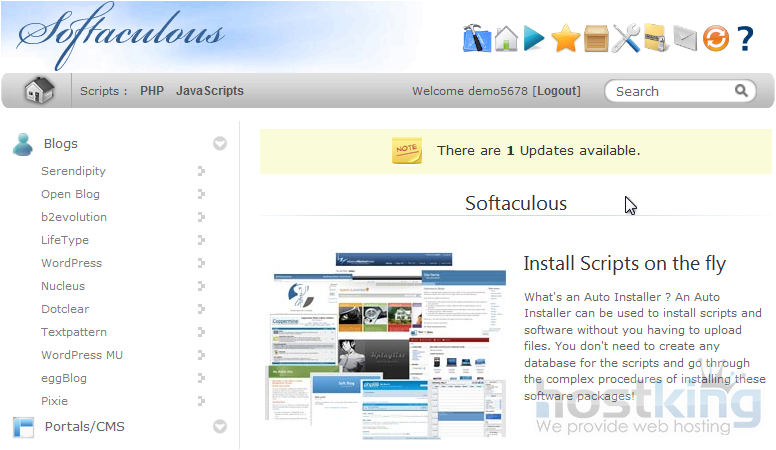Collapse the Blogs category
The height and width of the screenshot is (450, 776).
[x=220, y=144]
